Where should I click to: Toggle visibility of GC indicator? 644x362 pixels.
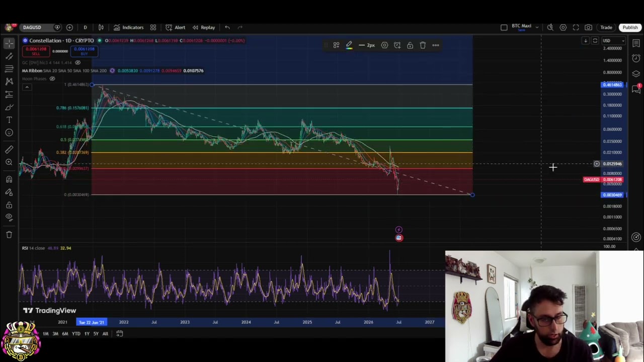click(77, 62)
